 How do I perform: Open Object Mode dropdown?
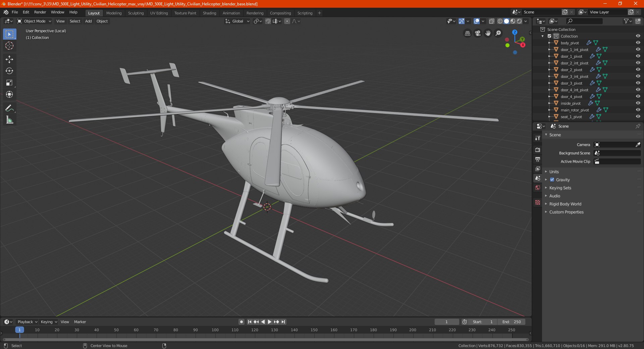(x=34, y=21)
